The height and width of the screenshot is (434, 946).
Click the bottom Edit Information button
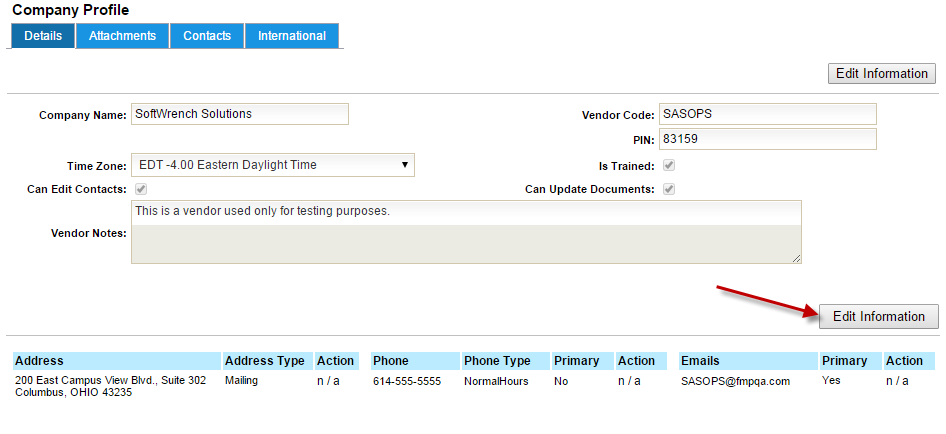(879, 316)
